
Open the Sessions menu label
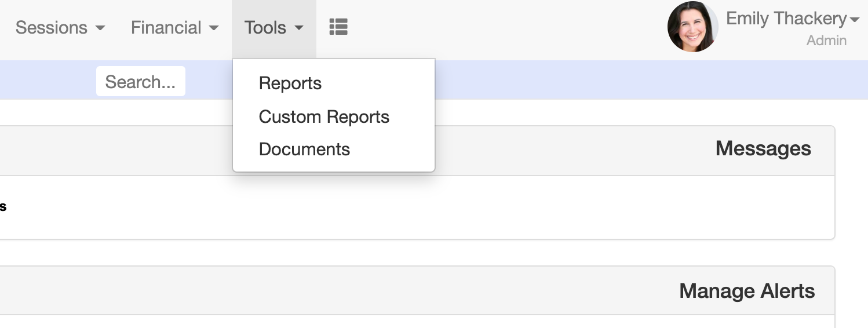click(51, 28)
